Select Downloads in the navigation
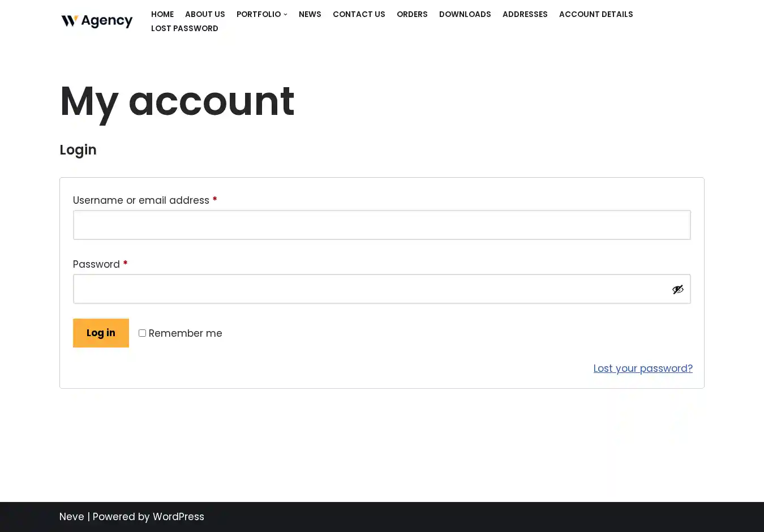This screenshot has height=532, width=764. click(x=465, y=14)
